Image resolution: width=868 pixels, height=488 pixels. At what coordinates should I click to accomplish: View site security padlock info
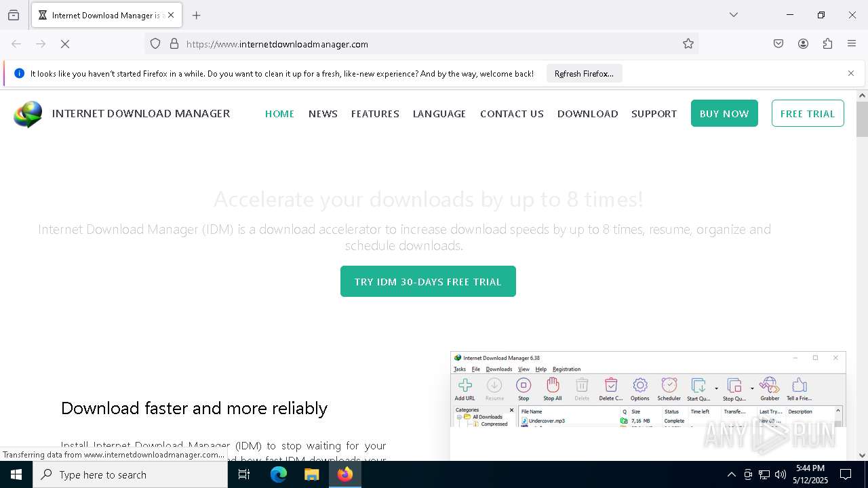[174, 44]
